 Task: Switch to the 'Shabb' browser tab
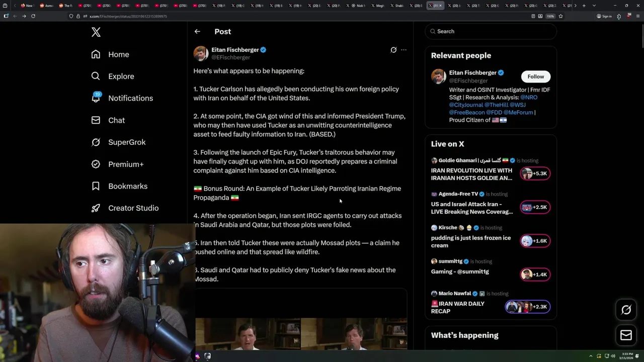396,6
